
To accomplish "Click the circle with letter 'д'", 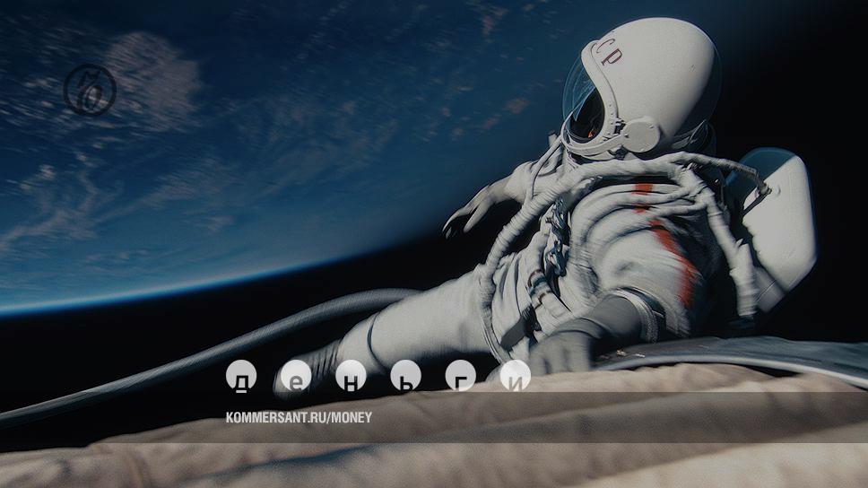I will 240,376.
